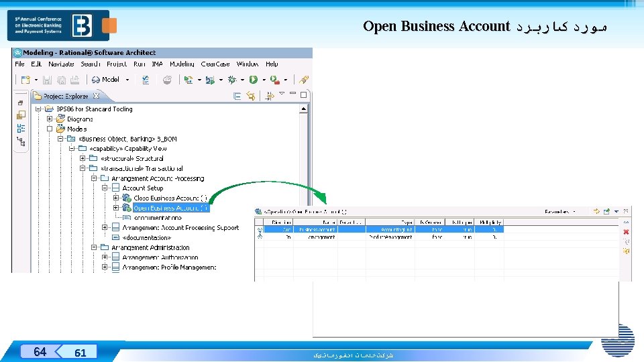Expand Arrangement Account Processing Support node
Screen dimensions: 644x362
[105, 227]
